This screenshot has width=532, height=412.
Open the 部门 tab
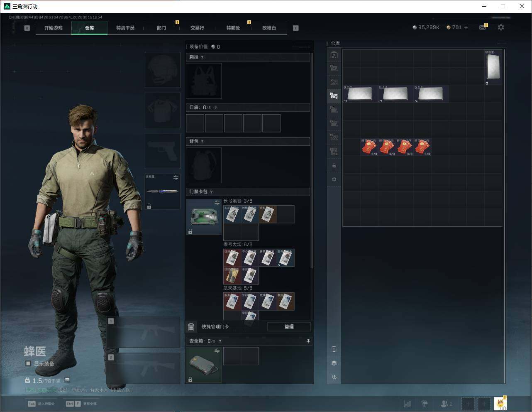coord(161,28)
